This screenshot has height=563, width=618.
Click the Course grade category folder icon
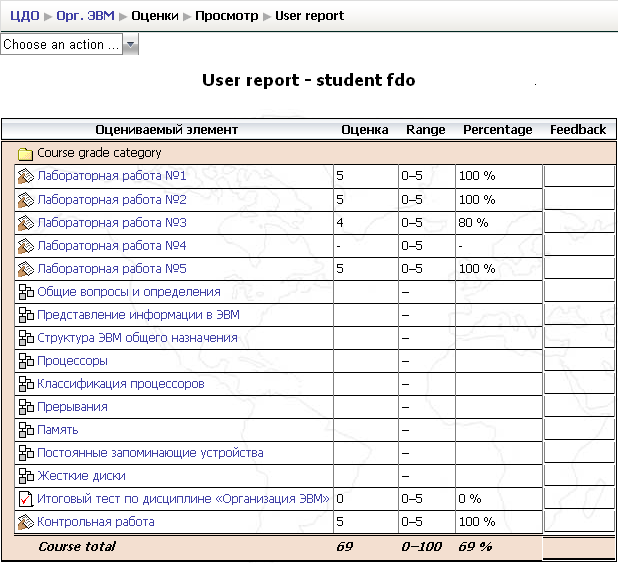coord(25,154)
